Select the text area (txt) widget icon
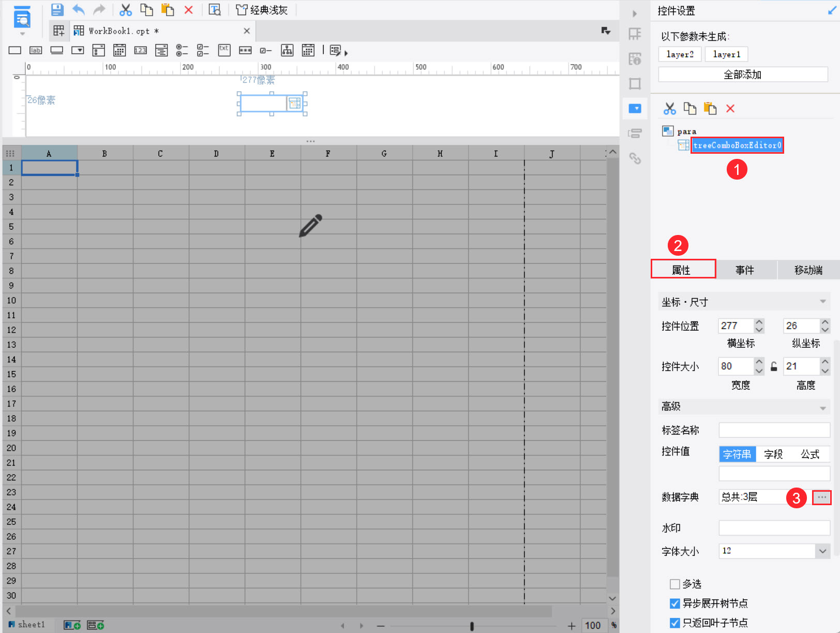This screenshot has height=633, width=840. pos(224,50)
